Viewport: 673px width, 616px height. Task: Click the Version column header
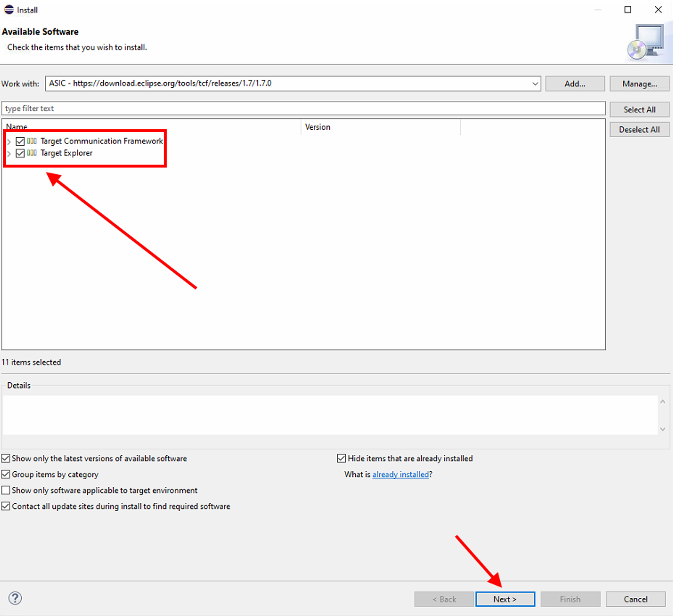[x=381, y=127]
